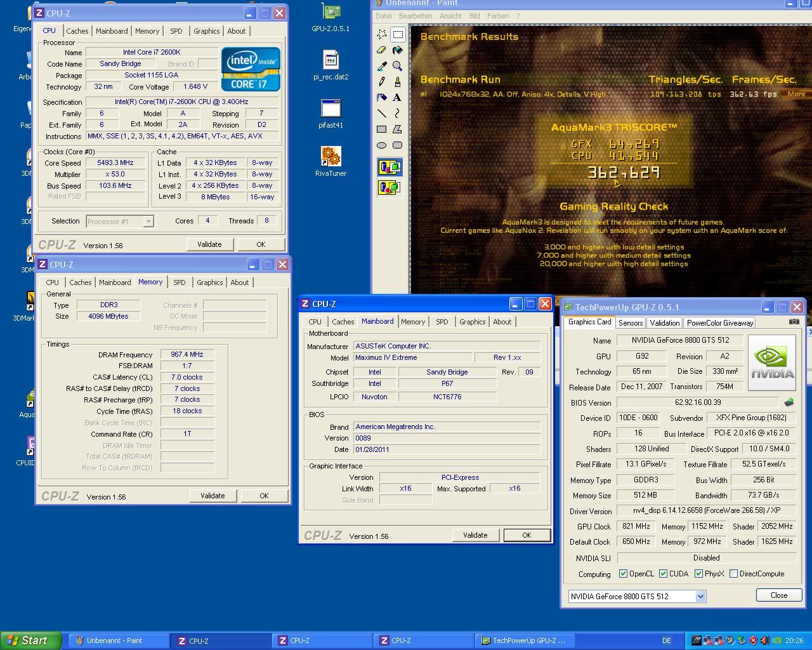Click the More button in benchmark results

tap(796, 94)
